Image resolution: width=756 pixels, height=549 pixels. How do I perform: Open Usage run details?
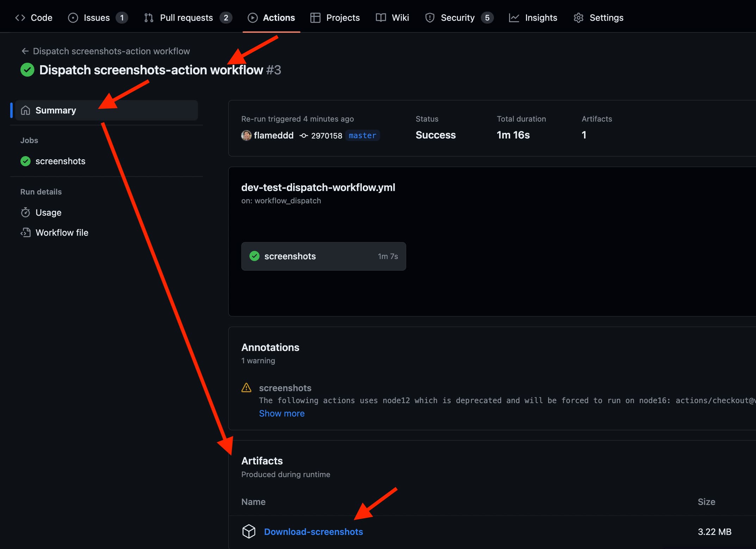coord(48,212)
